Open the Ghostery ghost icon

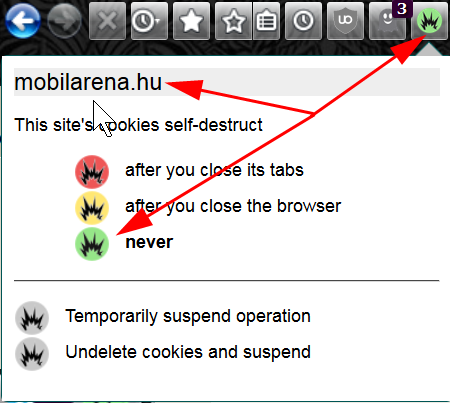click(x=387, y=21)
